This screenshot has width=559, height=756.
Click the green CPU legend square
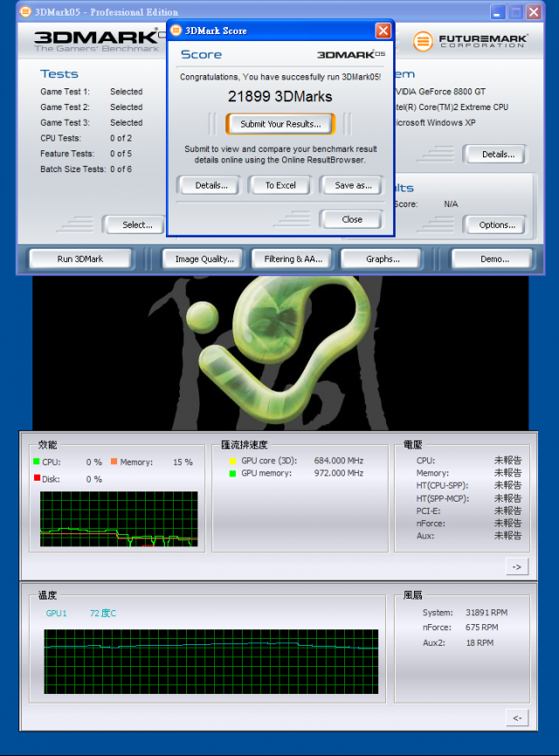click(x=36, y=461)
